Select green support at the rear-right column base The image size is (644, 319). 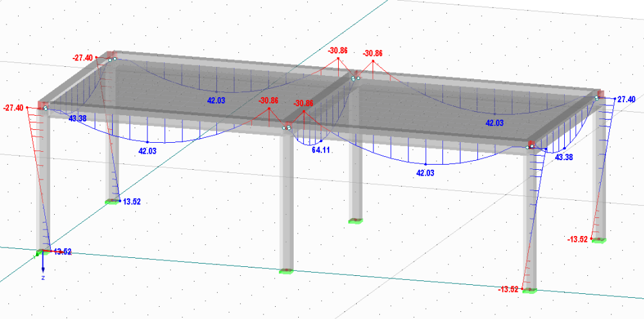[599, 241]
